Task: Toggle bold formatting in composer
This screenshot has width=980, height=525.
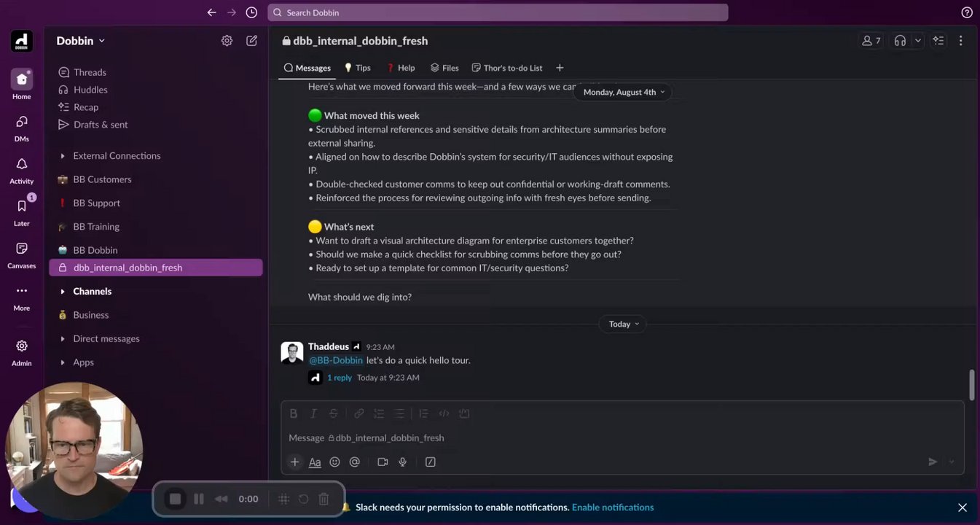Action: pyautogui.click(x=294, y=413)
